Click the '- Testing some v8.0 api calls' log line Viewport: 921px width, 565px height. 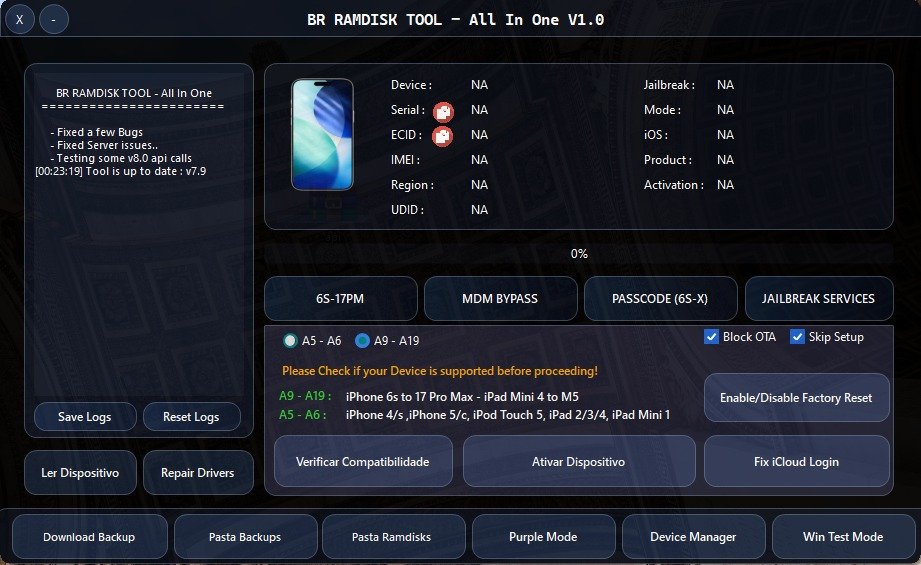[x=121, y=158]
